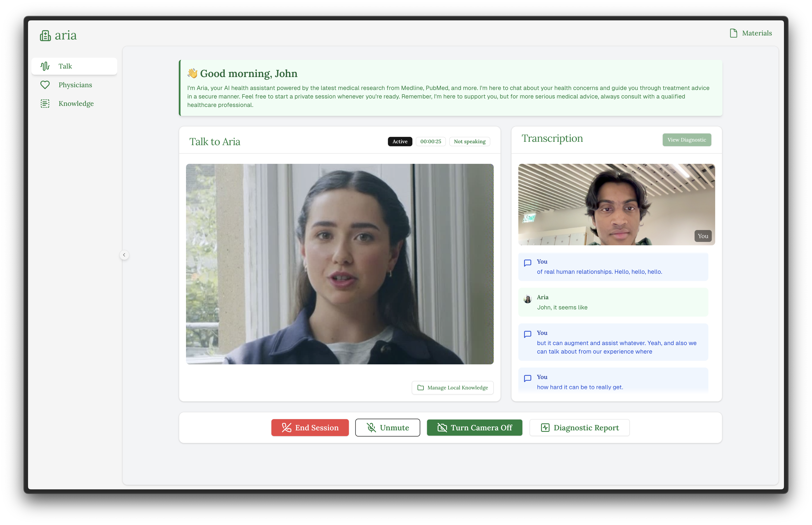
Task: Click the Physicians heart icon
Action: [x=45, y=85]
